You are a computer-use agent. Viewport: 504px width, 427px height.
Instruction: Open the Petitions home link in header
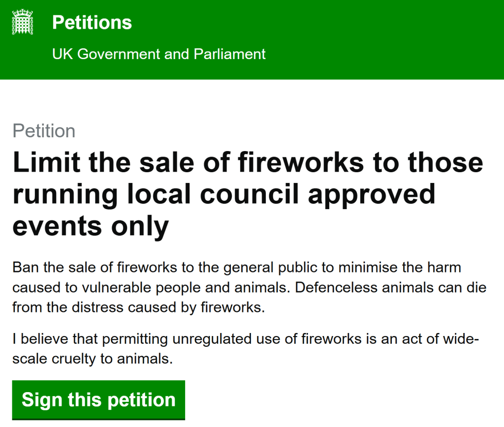pos(92,23)
